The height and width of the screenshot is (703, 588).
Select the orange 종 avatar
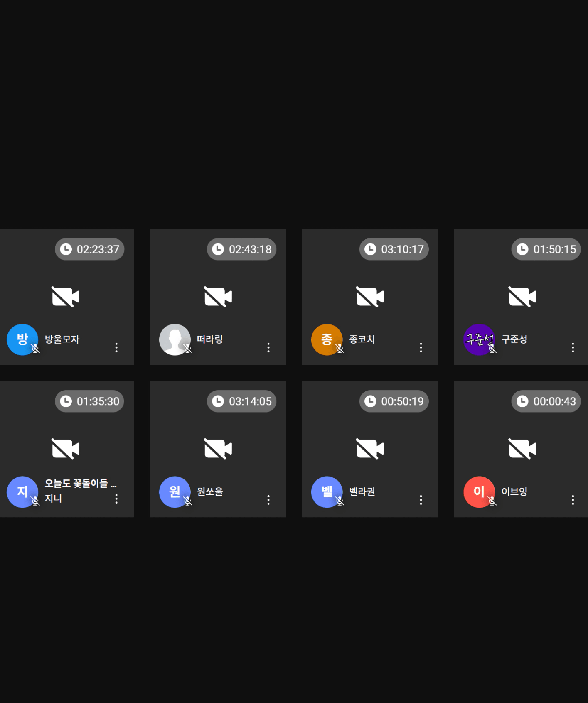click(327, 339)
